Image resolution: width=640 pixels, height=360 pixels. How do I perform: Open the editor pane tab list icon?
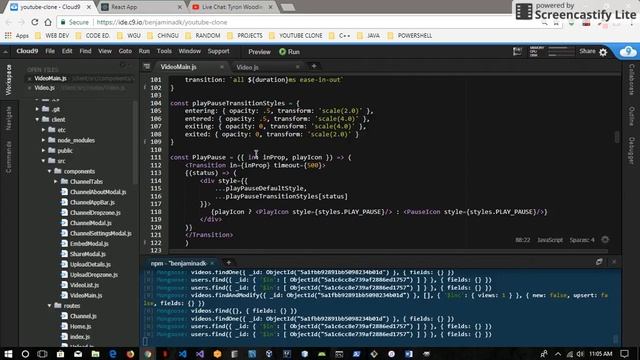(x=147, y=66)
